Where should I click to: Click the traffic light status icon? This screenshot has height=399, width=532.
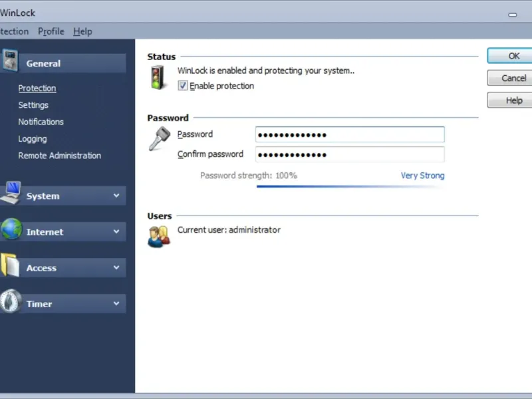coord(157,78)
